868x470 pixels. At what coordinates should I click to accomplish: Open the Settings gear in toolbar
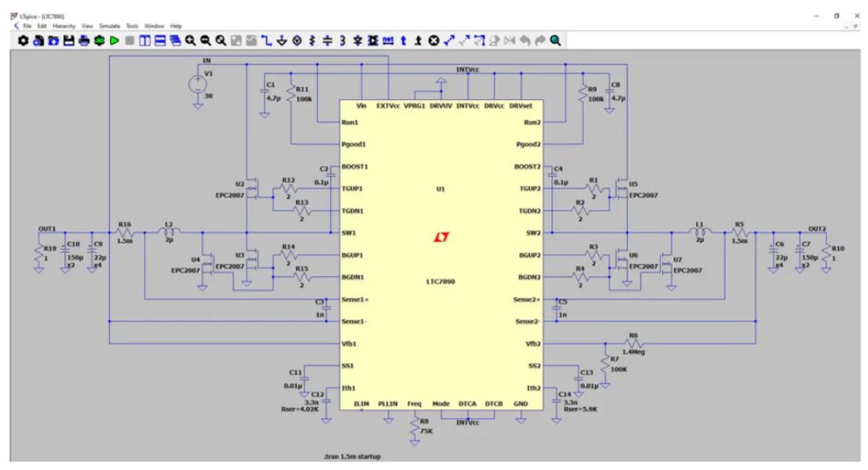[22, 42]
